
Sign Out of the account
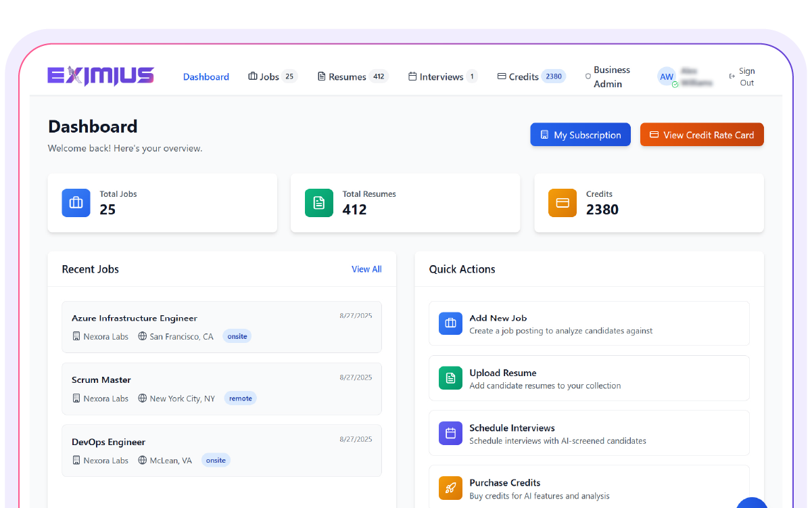742,77
